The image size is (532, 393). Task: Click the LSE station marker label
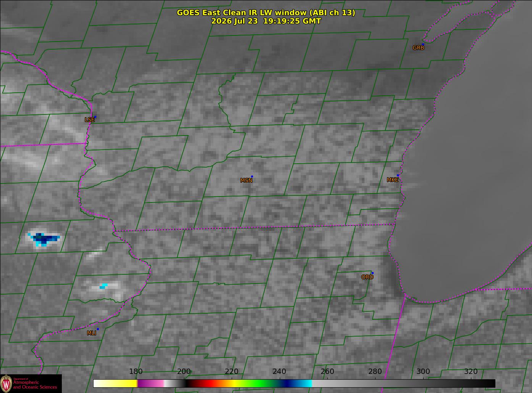[x=89, y=119]
